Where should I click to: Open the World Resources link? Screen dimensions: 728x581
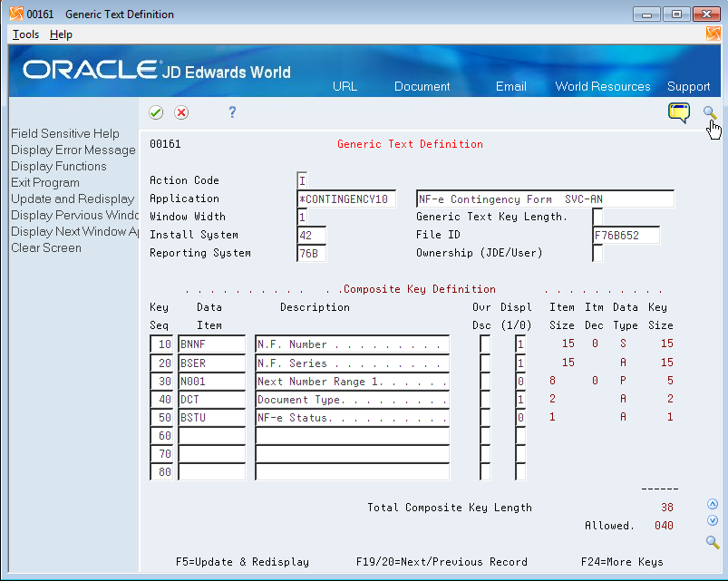point(603,86)
